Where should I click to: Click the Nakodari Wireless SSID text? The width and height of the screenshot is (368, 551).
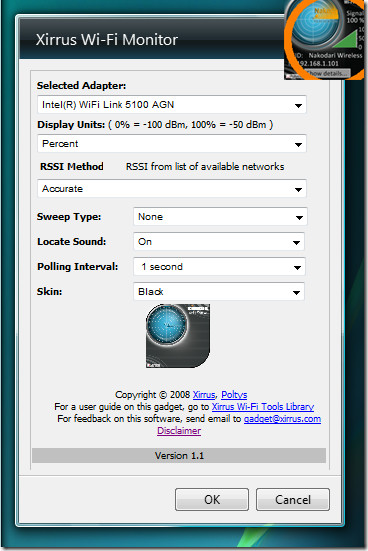pos(335,55)
